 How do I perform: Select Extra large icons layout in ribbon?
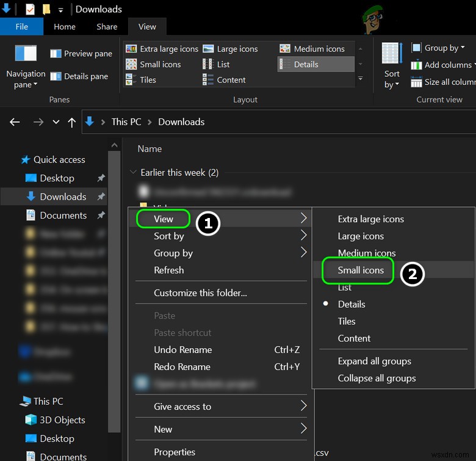point(162,49)
